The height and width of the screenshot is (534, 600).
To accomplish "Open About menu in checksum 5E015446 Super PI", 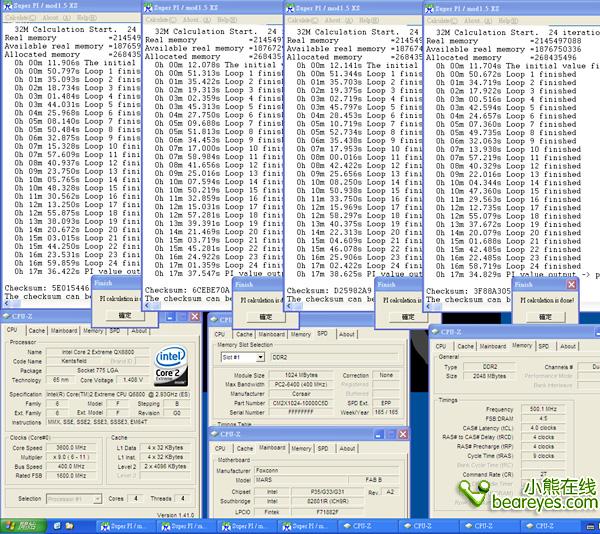I will tap(56, 18).
